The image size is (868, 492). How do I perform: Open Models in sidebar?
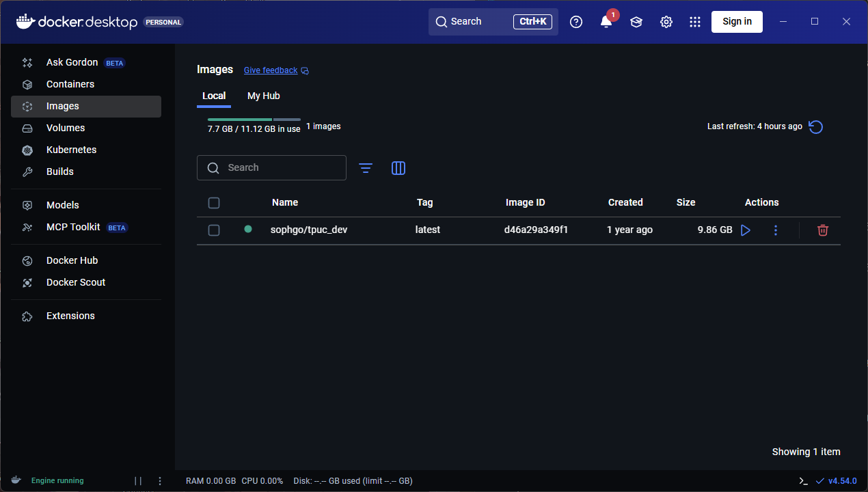pyautogui.click(x=86, y=205)
